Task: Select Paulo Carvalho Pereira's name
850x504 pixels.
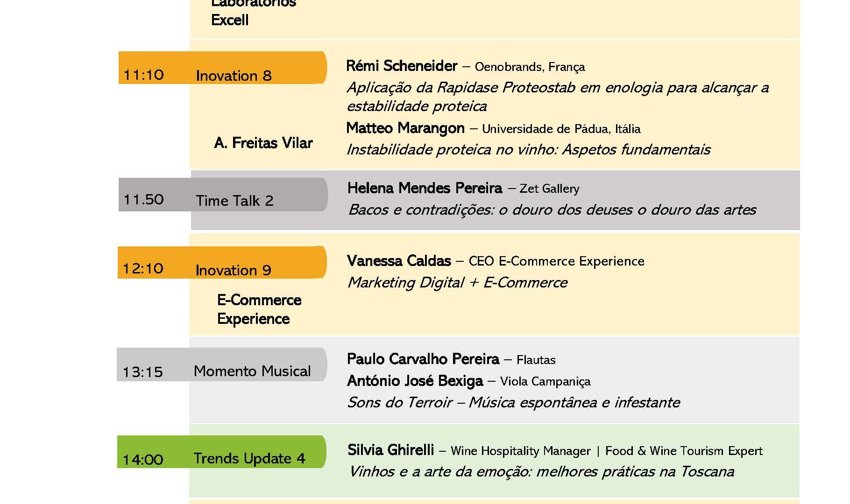Action: tap(423, 359)
